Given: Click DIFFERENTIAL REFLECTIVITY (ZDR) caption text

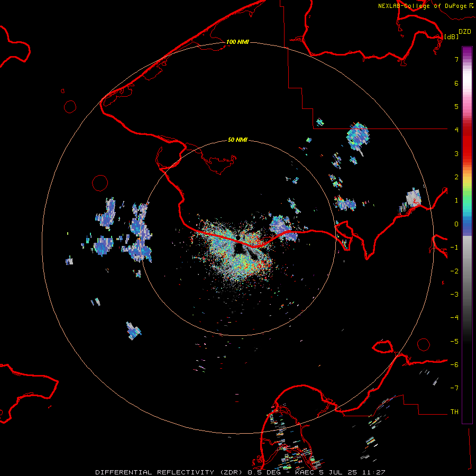Looking at the screenshot, I should [169, 472].
